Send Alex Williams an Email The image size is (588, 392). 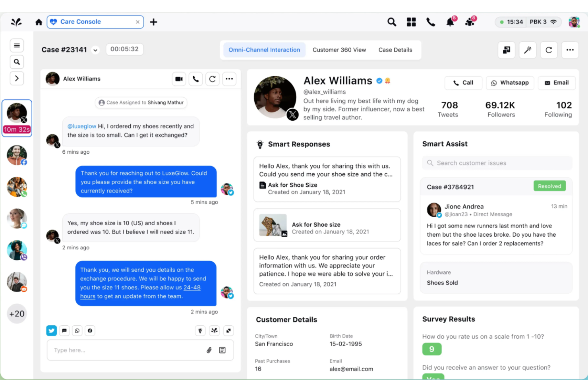tap(557, 83)
